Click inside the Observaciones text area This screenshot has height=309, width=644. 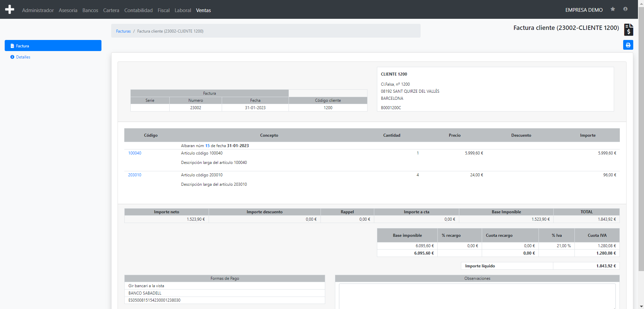[477, 296]
